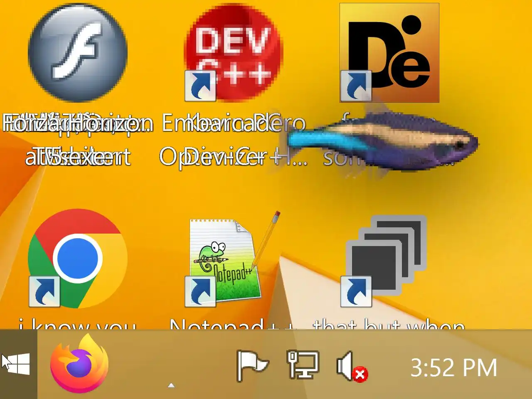532x399 pixels.
Task: Launch the Dev-C++ shortcut
Action: click(x=233, y=53)
